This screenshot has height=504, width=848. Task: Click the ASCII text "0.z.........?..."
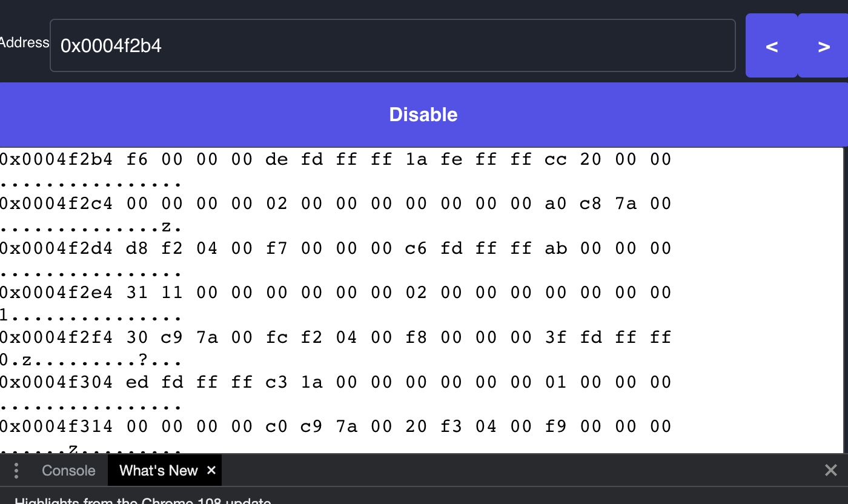coord(91,360)
